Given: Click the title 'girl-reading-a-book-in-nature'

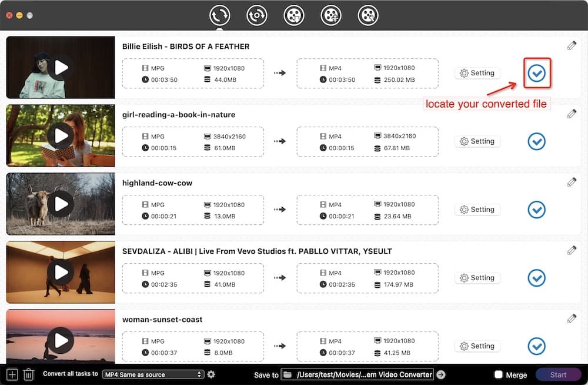Looking at the screenshot, I should coord(179,115).
